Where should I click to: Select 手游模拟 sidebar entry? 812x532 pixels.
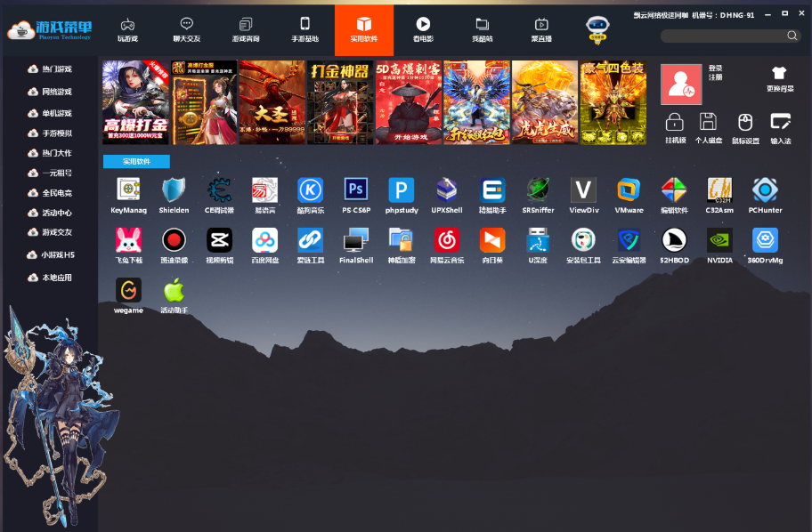50,133
